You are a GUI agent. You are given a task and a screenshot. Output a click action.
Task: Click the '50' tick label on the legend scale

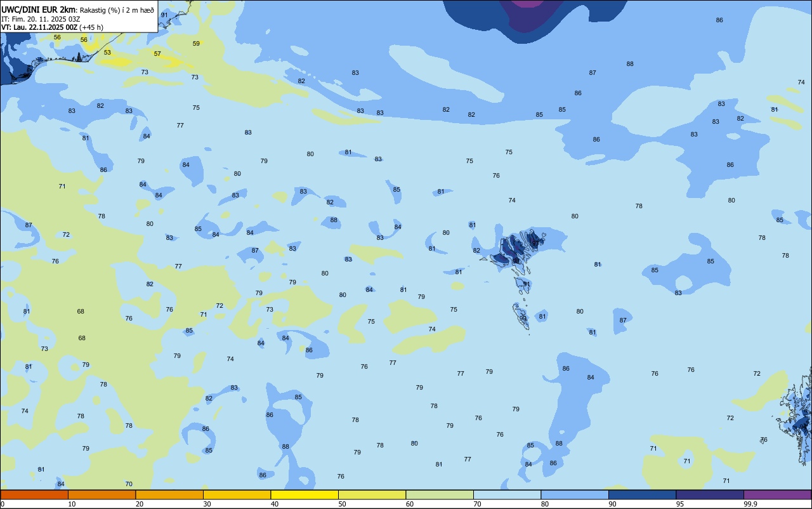[343, 504]
